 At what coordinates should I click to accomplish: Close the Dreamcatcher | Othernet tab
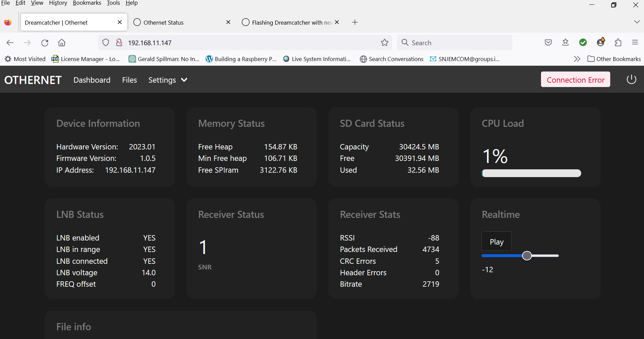[120, 22]
